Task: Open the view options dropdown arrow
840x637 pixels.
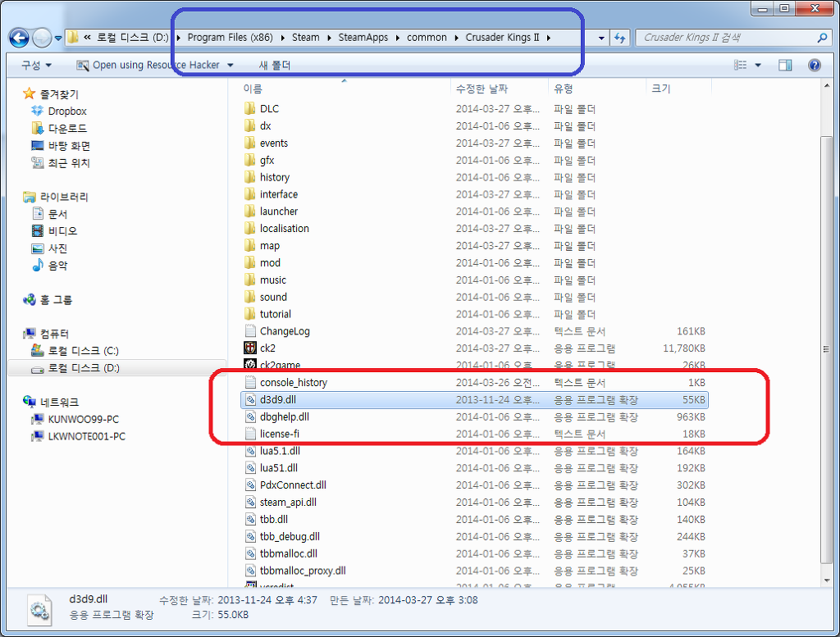Action: point(758,66)
